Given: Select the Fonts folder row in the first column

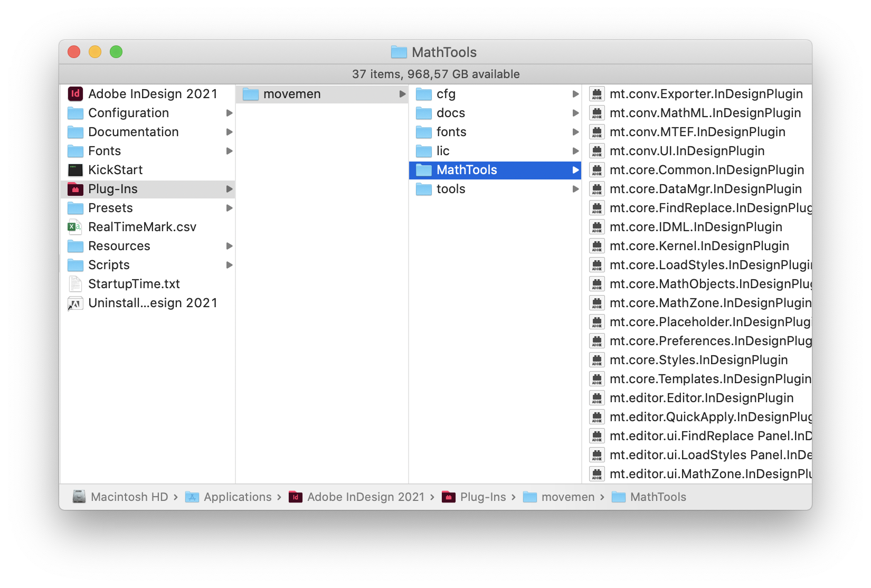Looking at the screenshot, I should pyautogui.click(x=148, y=151).
